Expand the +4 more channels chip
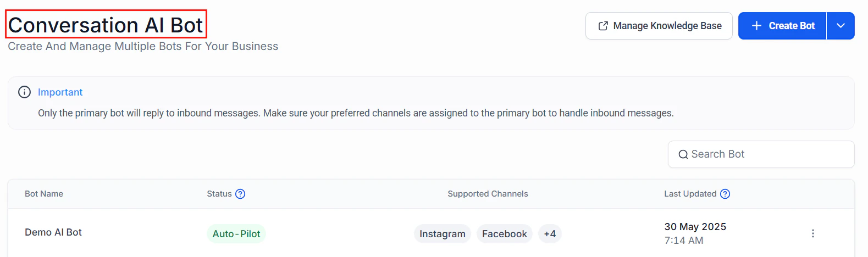 550,234
